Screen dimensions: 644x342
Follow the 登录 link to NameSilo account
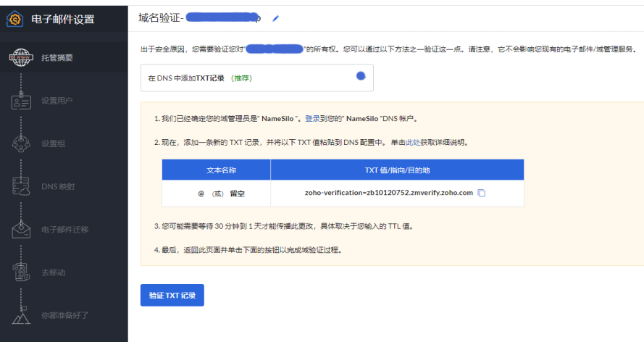[x=312, y=118]
